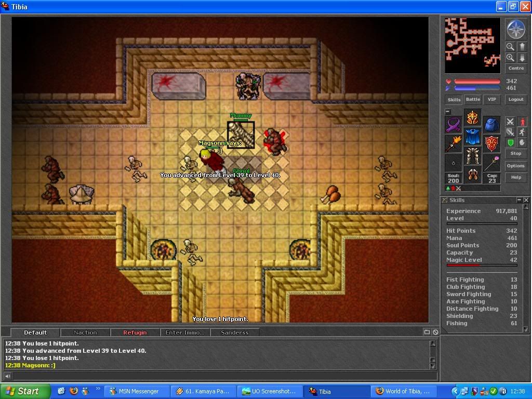
Task: Select the red shield slot
Action: [491, 144]
